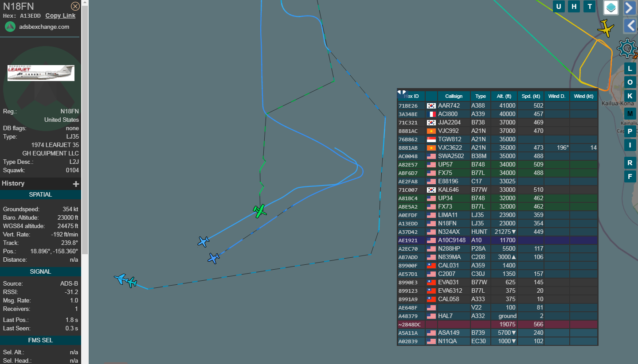The width and height of the screenshot is (638, 364).
Task: Open the Learjet aircraft photo thumbnail
Action: click(41, 73)
